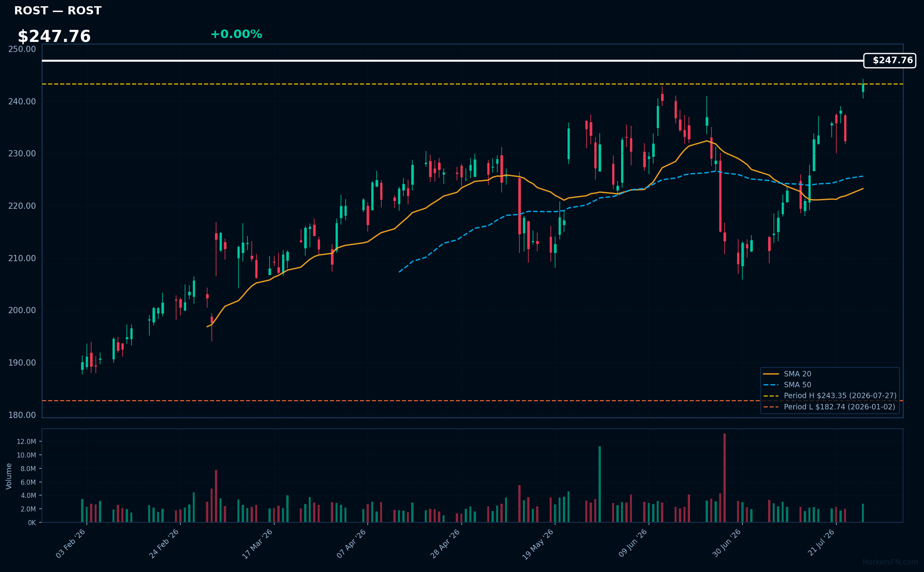Screen dimensions: 924x572
Task: Click the +0.00% change indicator
Action: (x=236, y=34)
